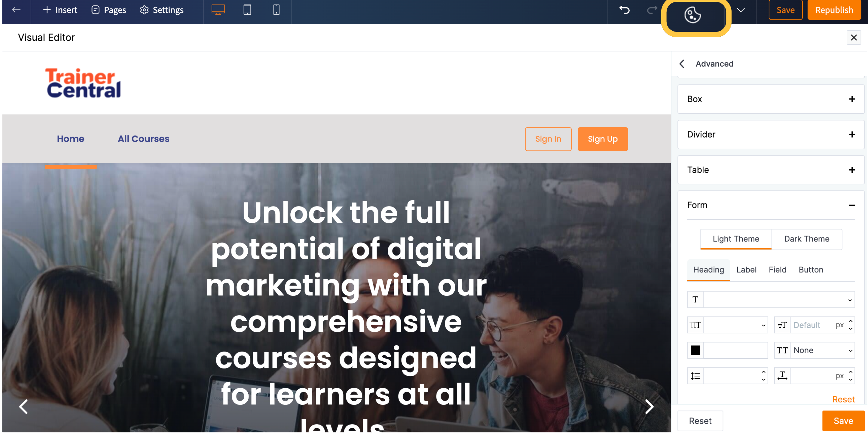Switch to the Button tab
The image size is (868, 433).
coord(810,270)
